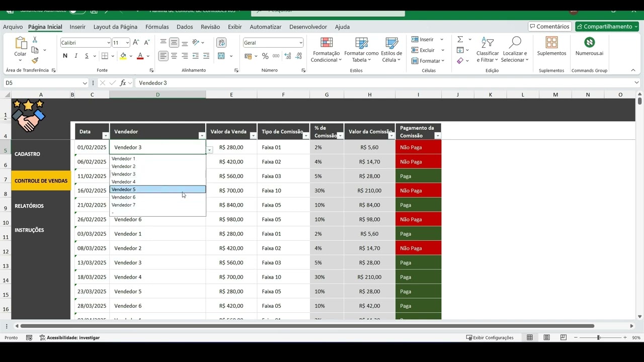Open the Pagamento da Comissão filter arrow
The height and width of the screenshot is (362, 644).
pyautogui.click(x=437, y=136)
